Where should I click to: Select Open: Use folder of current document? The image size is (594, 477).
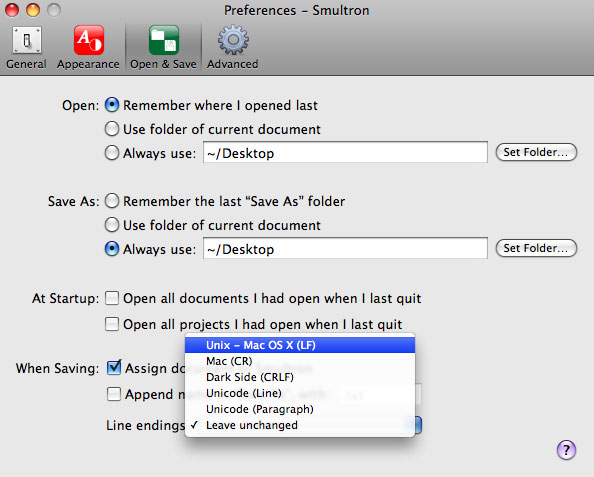112,129
